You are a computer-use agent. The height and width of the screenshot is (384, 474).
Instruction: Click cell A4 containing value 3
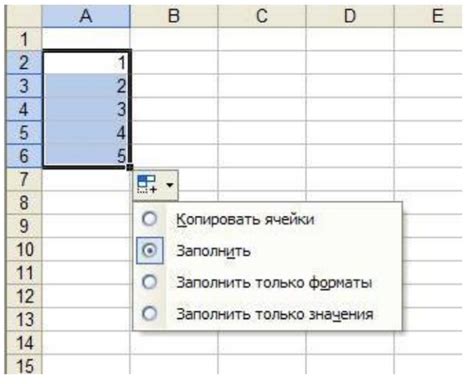[x=86, y=109]
